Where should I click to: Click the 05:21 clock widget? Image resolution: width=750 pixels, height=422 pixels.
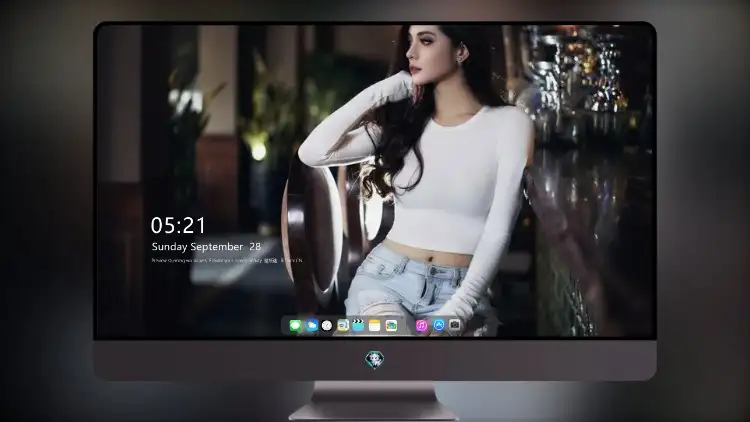(178, 225)
